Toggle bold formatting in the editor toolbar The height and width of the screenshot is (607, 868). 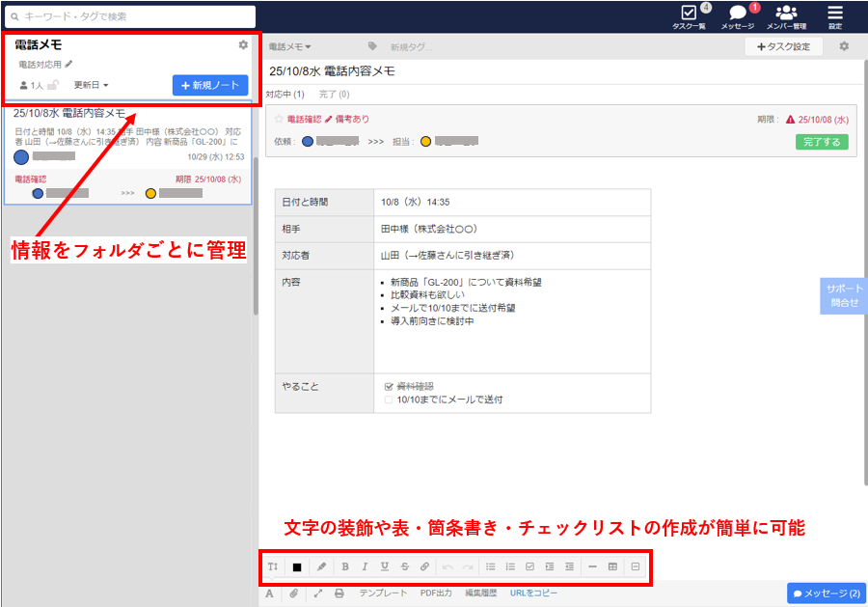(344, 566)
